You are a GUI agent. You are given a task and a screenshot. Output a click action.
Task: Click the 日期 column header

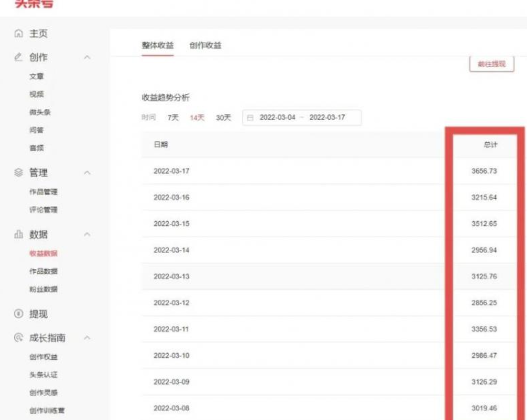161,145
